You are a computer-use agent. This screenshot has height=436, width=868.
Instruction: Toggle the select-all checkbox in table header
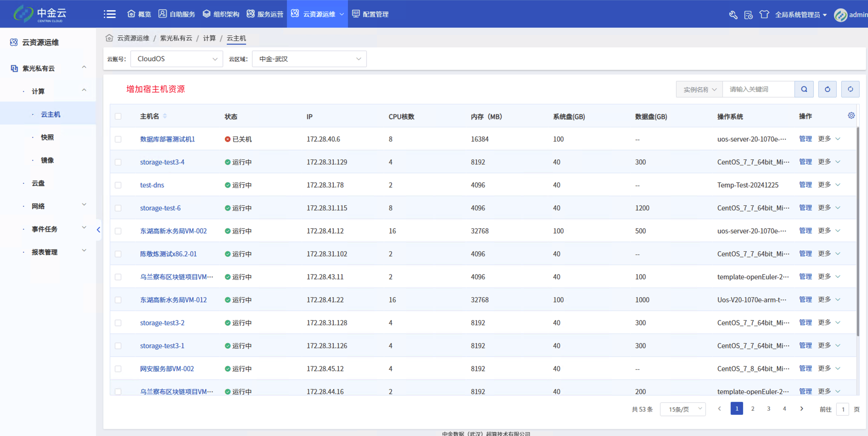point(118,116)
